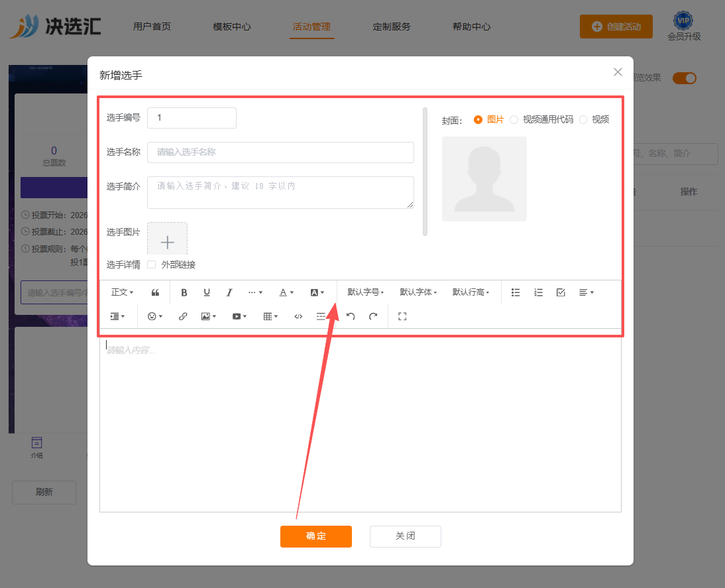The height and width of the screenshot is (588, 725).
Task: Click the 创建活动 button
Action: point(616,27)
